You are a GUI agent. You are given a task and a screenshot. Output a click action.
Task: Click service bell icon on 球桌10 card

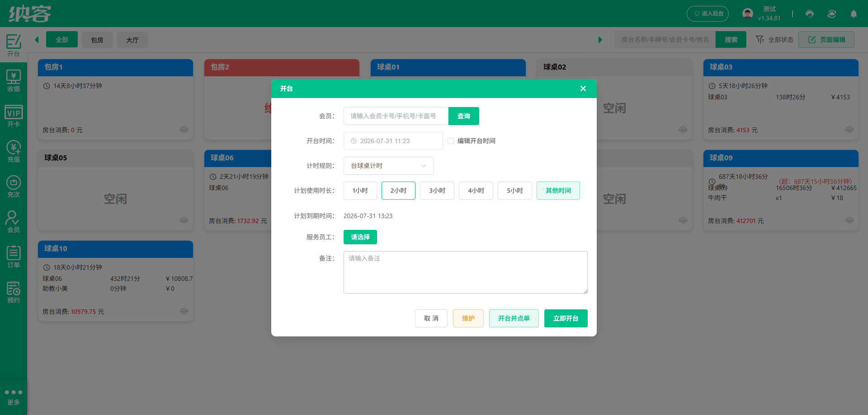pyautogui.click(x=184, y=311)
